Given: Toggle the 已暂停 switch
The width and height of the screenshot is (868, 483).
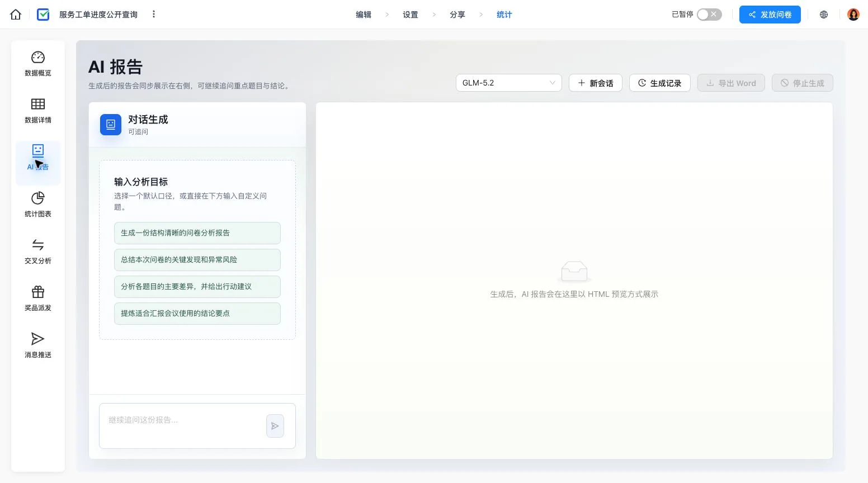Looking at the screenshot, I should click(x=709, y=15).
